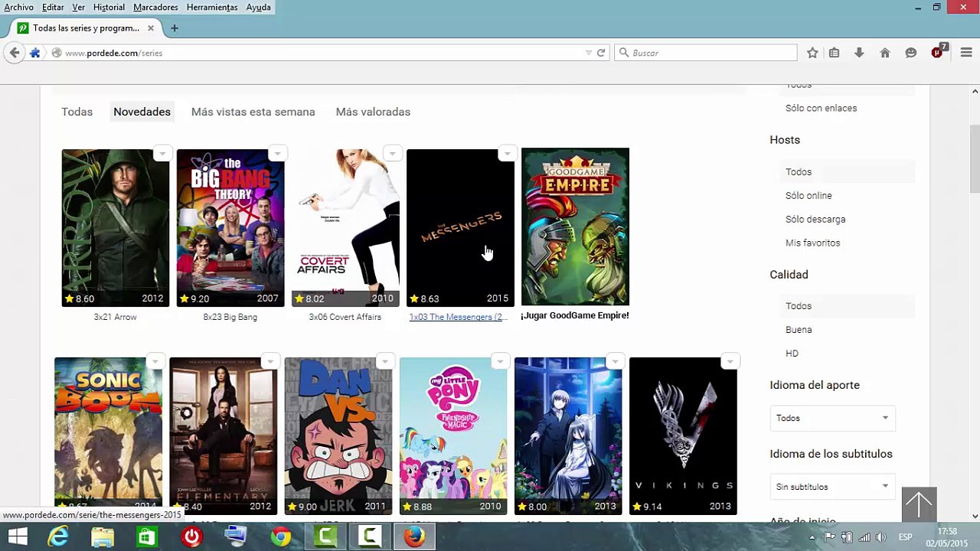Open the red power-button taskbar app
980x551 pixels.
pyautogui.click(x=191, y=537)
